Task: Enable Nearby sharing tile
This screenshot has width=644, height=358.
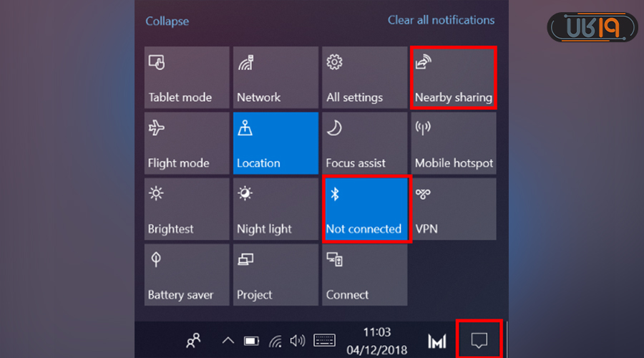Action: tap(453, 77)
